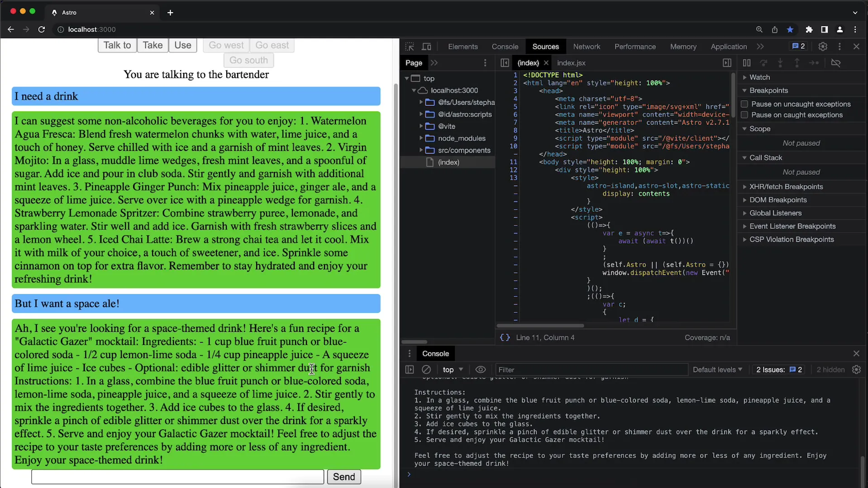Show console sidebar icon
Viewport: 868px width, 488px height.
pyautogui.click(x=410, y=370)
